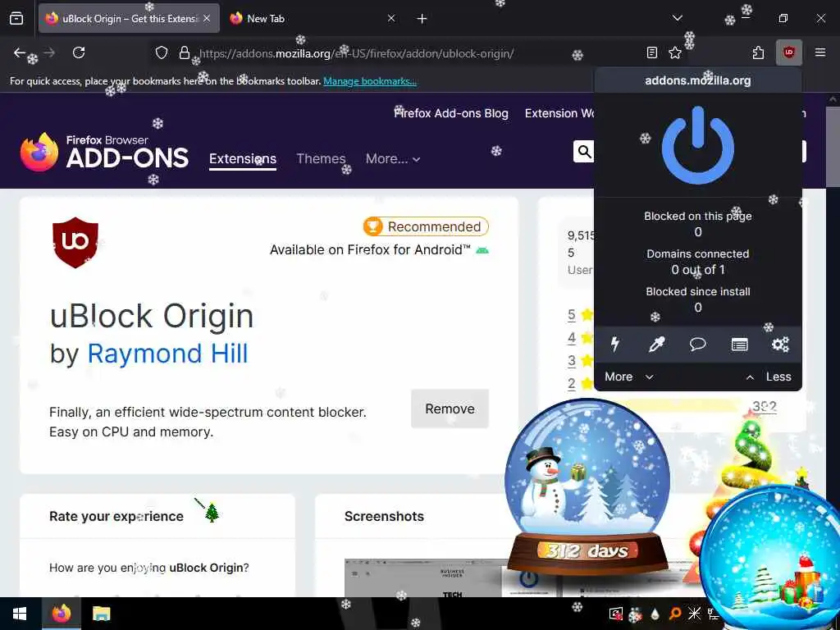The image size is (840, 630).
Task: Open the 2-star ratings link
Action: click(571, 383)
